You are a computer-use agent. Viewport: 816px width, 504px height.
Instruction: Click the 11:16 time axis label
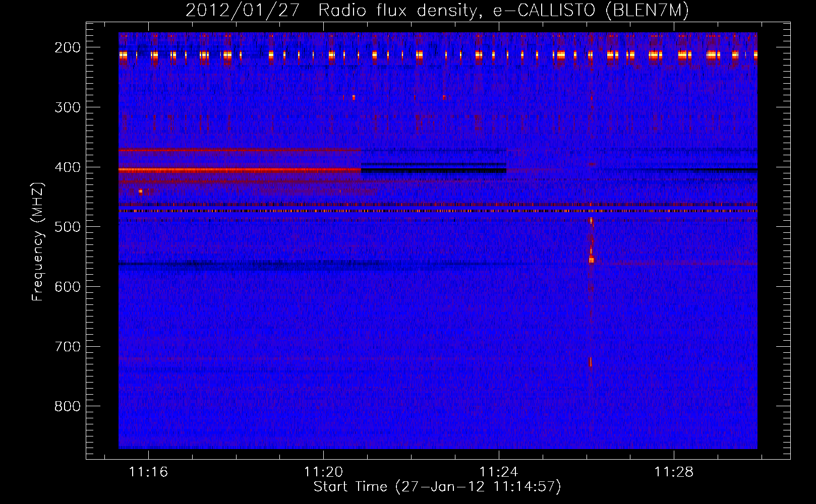(x=148, y=472)
